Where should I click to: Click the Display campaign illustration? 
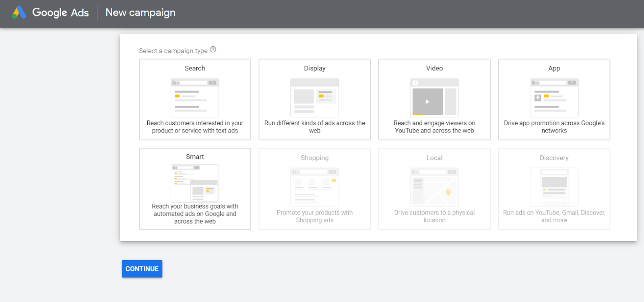[x=315, y=98]
